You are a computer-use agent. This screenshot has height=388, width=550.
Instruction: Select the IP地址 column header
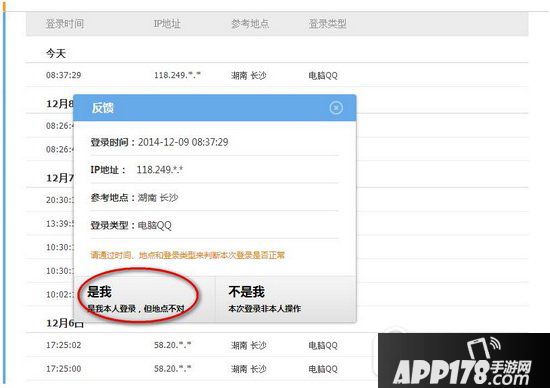(167, 24)
